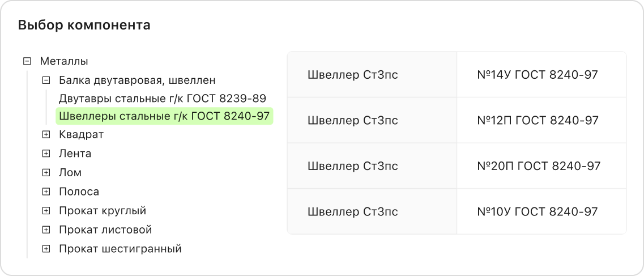Select Двутавры стальные г/к ГОСТ 8239-89
This screenshot has height=276, width=644.
163,98
